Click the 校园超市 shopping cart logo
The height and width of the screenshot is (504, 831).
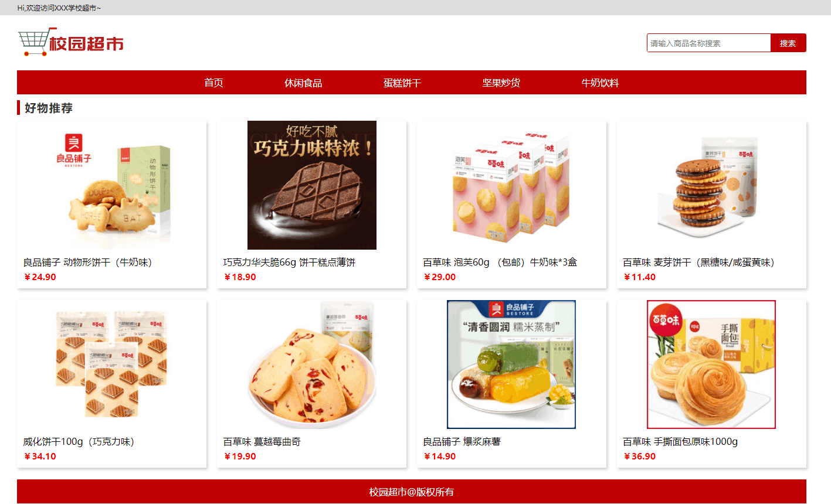(x=71, y=42)
